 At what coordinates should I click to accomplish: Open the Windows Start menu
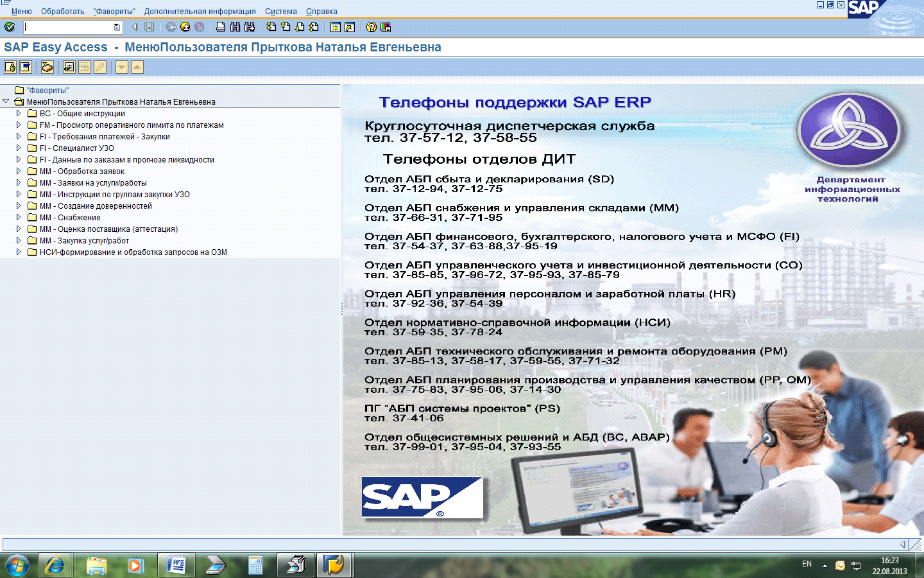tap(17, 566)
